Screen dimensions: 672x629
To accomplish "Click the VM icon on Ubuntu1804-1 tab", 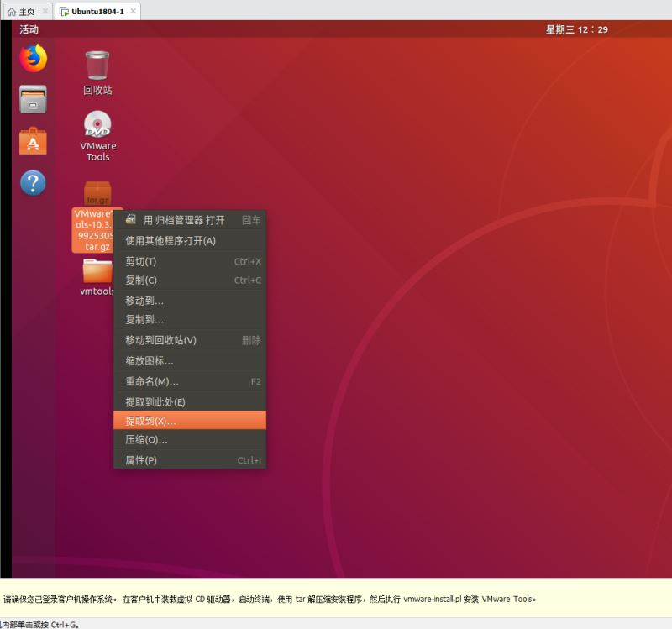I will point(65,12).
